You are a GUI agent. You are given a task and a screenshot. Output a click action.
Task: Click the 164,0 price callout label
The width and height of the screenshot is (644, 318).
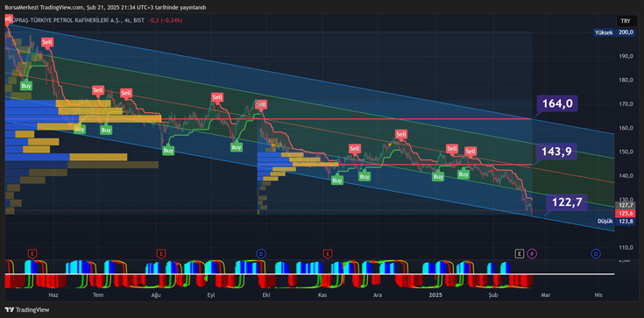click(557, 103)
